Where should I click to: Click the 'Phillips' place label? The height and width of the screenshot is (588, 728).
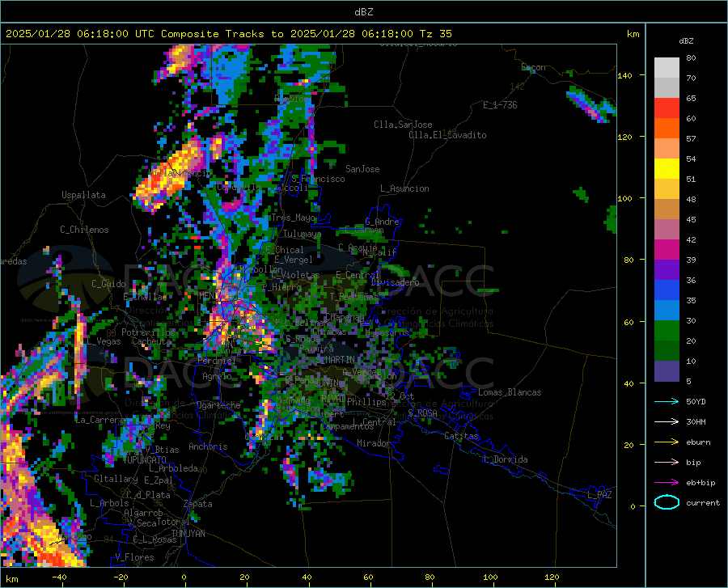pos(366,402)
